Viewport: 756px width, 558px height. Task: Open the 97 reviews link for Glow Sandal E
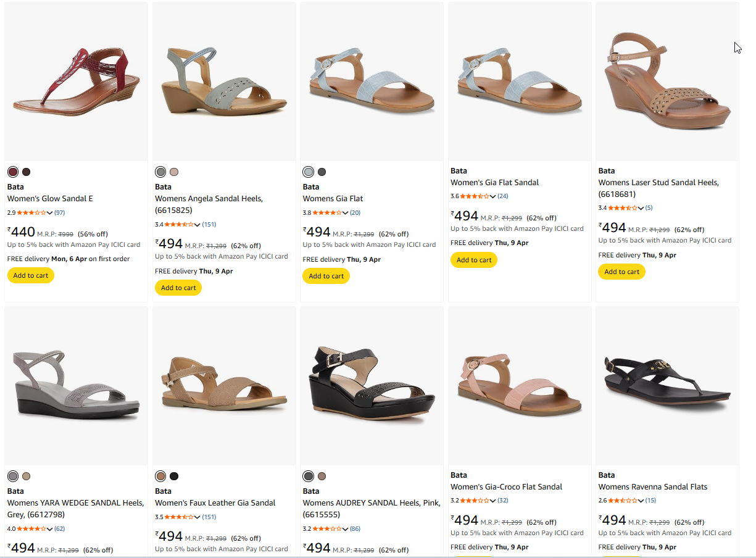59,213
